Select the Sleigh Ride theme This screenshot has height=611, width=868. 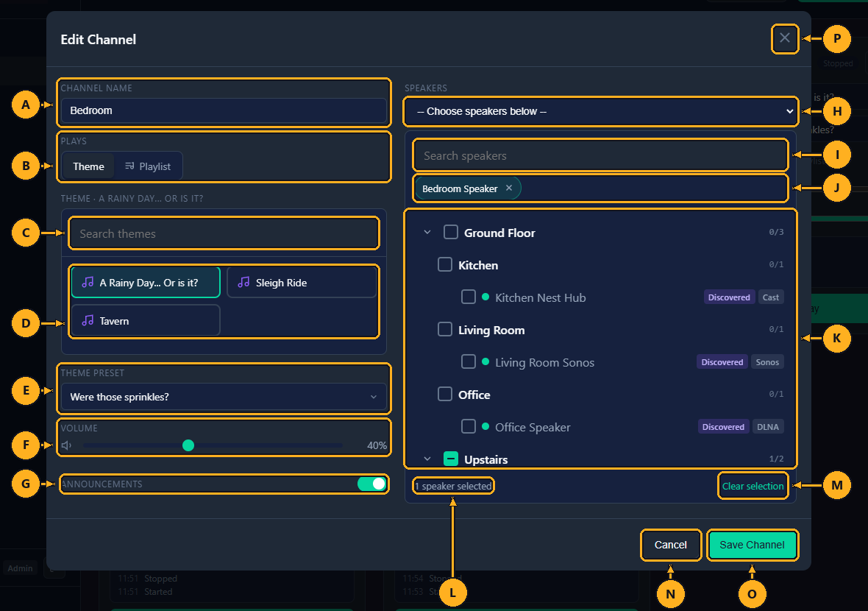[302, 283]
